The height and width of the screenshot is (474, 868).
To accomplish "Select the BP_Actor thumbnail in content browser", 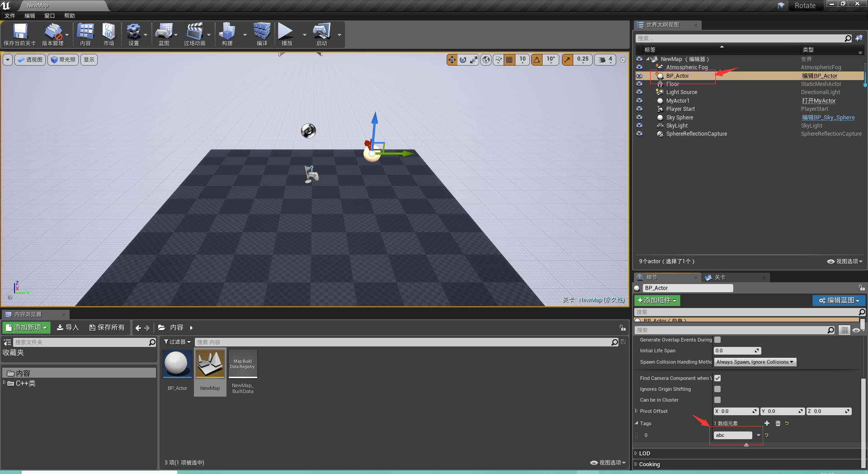I will coord(177,364).
